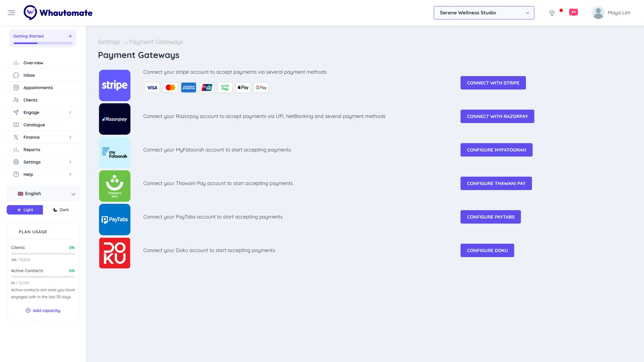The width and height of the screenshot is (644, 362).
Task: Expand the Help menu
Action: click(43, 174)
